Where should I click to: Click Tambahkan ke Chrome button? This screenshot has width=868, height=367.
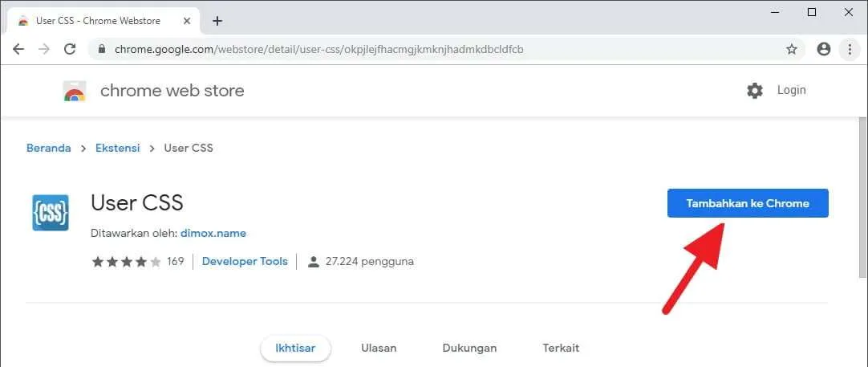tap(748, 203)
